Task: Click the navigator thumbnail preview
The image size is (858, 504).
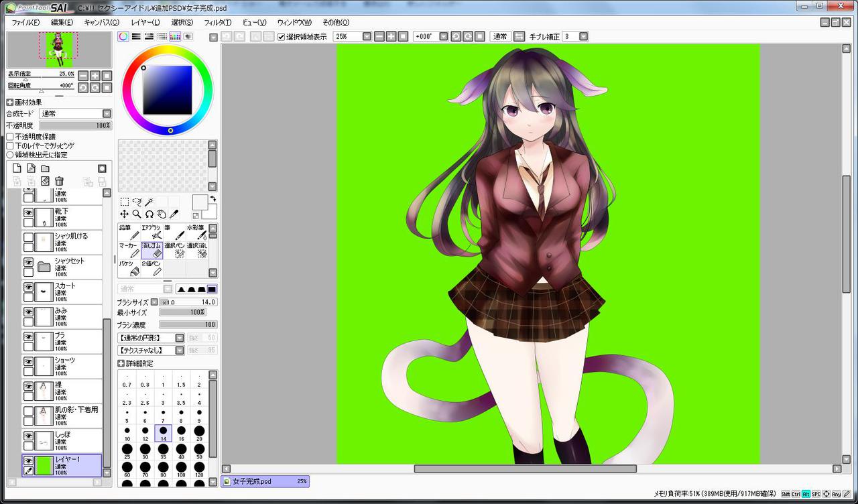Action: [59, 50]
